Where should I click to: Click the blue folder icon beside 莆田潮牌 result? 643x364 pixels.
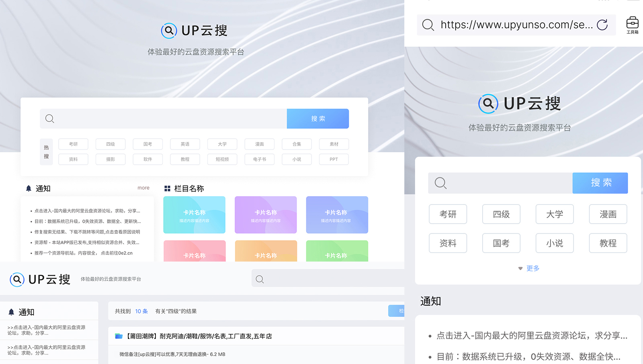click(119, 336)
